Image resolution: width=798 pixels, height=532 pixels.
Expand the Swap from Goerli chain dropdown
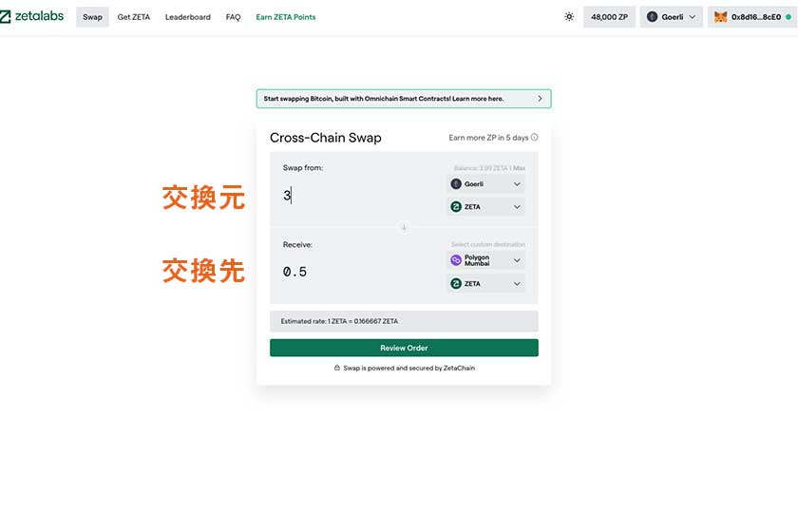(486, 183)
